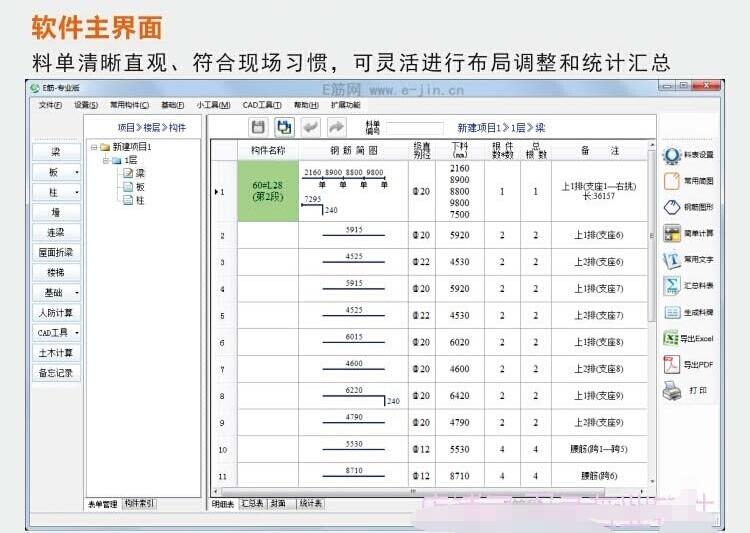Click the save-all icon in toolbar
750x533 pixels.
pos(284,127)
